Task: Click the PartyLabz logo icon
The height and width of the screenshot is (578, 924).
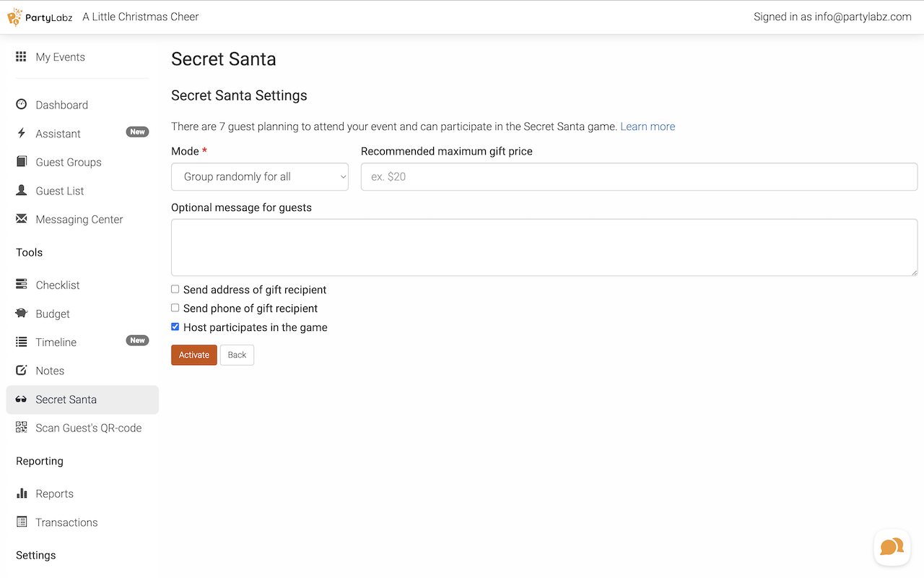Action: pos(14,17)
